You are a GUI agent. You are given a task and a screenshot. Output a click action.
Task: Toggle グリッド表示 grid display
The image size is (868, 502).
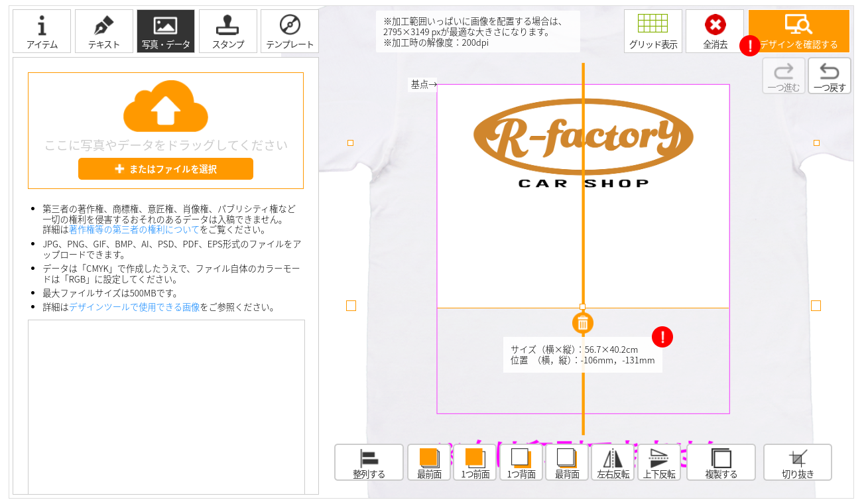coord(653,31)
